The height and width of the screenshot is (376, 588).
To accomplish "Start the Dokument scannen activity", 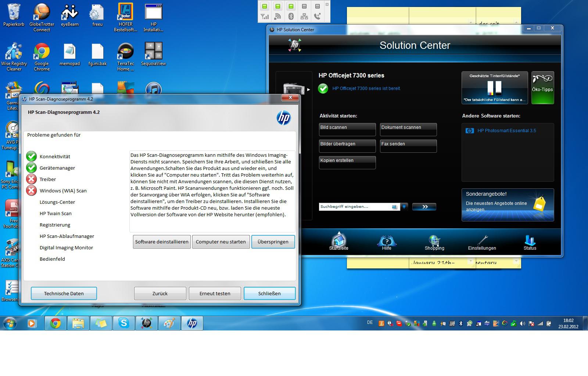I will [x=408, y=129].
